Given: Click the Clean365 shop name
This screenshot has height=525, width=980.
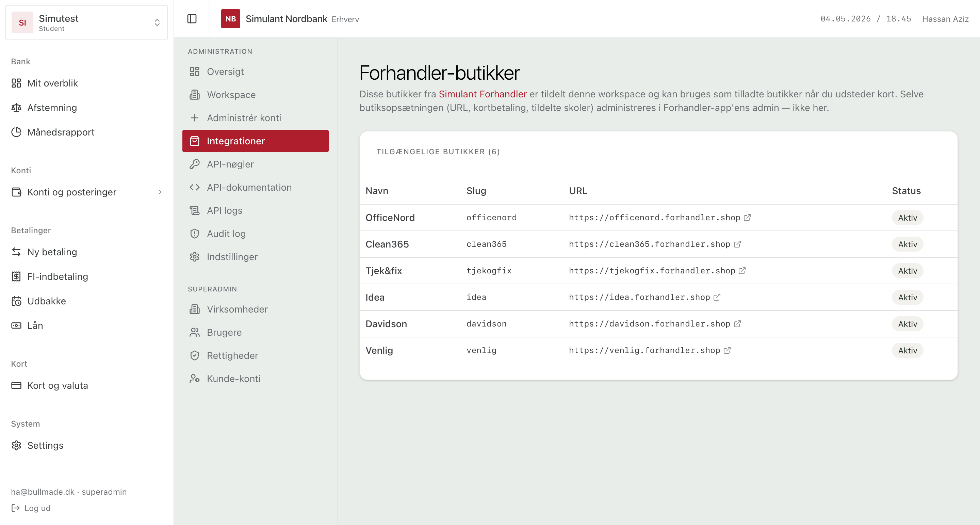Looking at the screenshot, I should pos(387,244).
